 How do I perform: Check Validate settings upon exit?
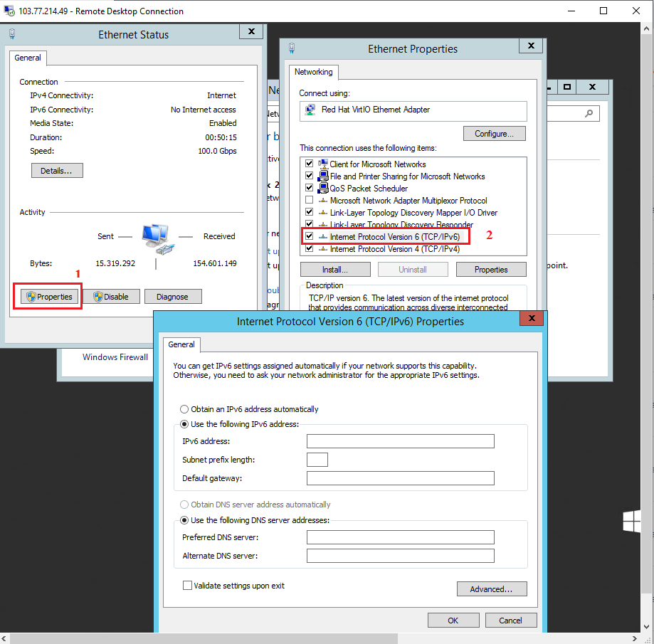pyautogui.click(x=187, y=585)
